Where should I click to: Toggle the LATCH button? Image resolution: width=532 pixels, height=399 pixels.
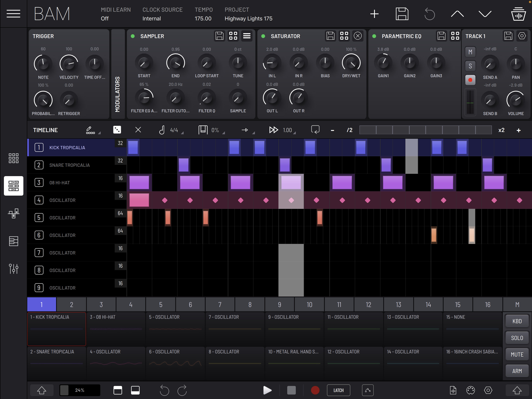click(x=338, y=390)
